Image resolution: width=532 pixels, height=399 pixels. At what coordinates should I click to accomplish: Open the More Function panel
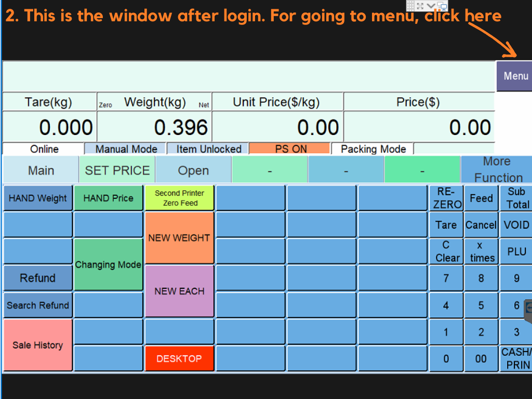pyautogui.click(x=497, y=170)
